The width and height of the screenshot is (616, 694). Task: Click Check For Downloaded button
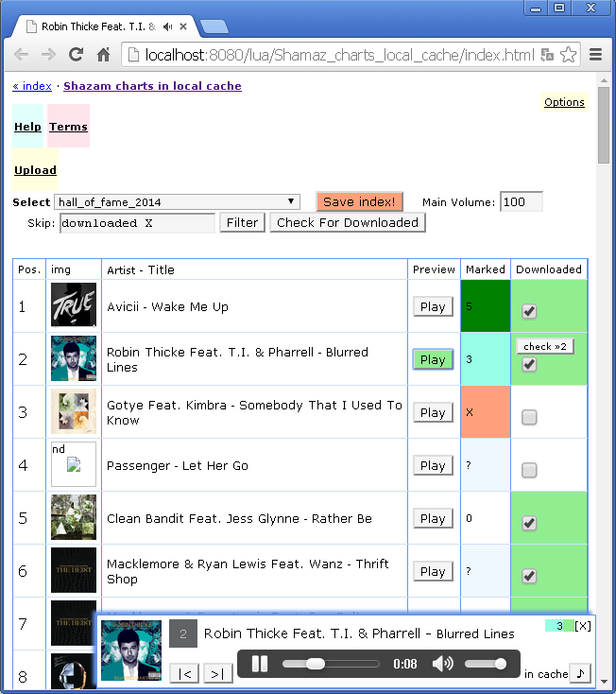click(x=348, y=222)
